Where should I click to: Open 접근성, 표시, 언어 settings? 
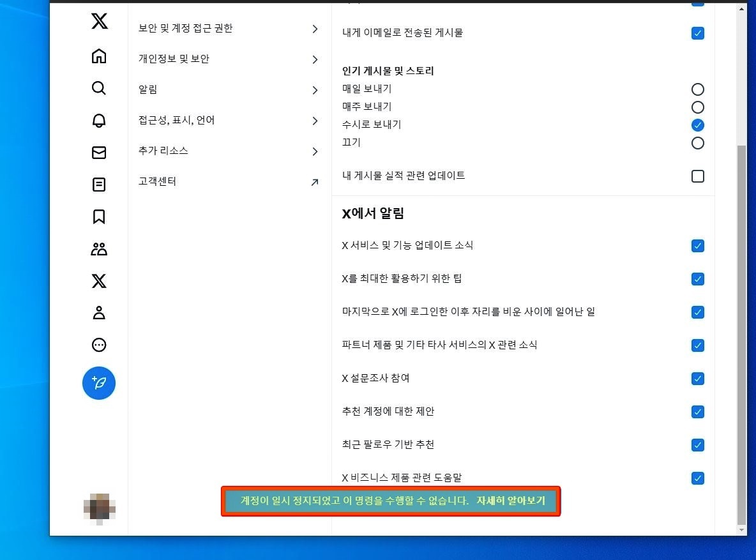229,121
